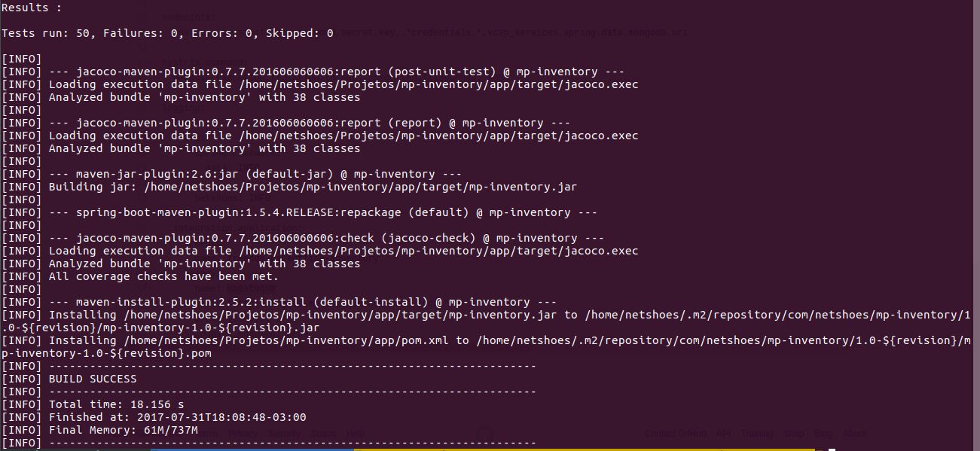Click the faint Training footer link
The image size is (980, 451).
[756, 434]
